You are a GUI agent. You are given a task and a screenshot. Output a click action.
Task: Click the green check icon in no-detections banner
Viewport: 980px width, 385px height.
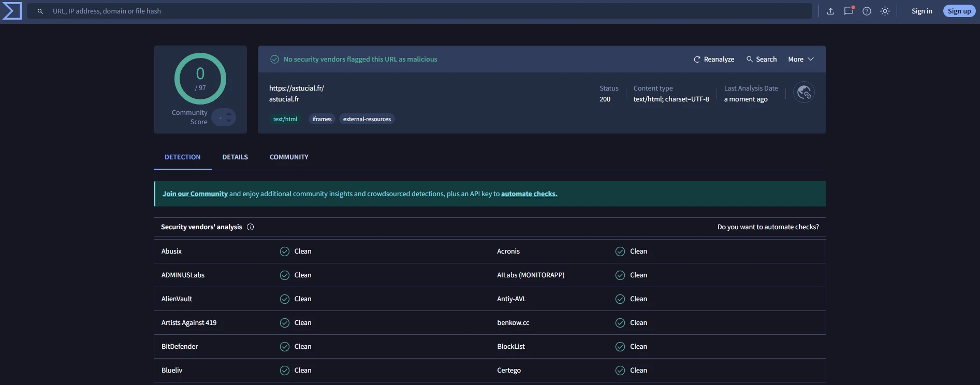(x=275, y=60)
